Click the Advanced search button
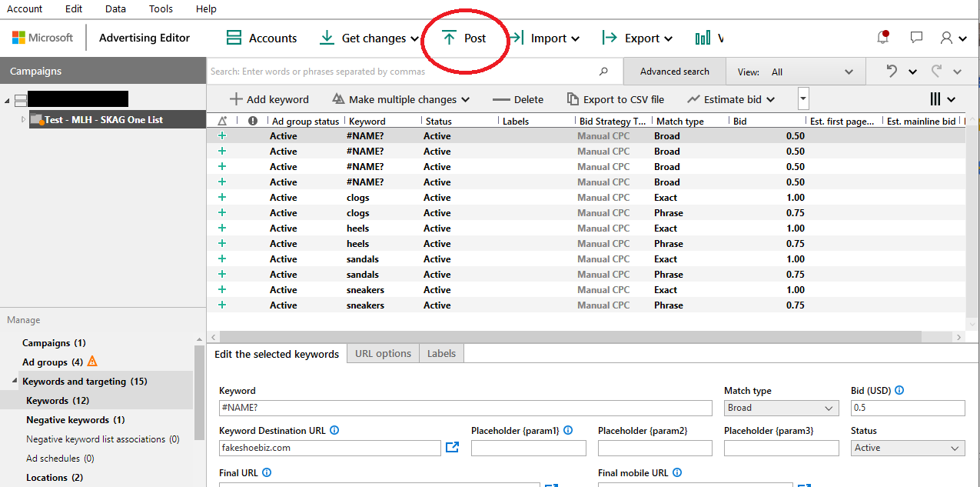 (x=674, y=72)
